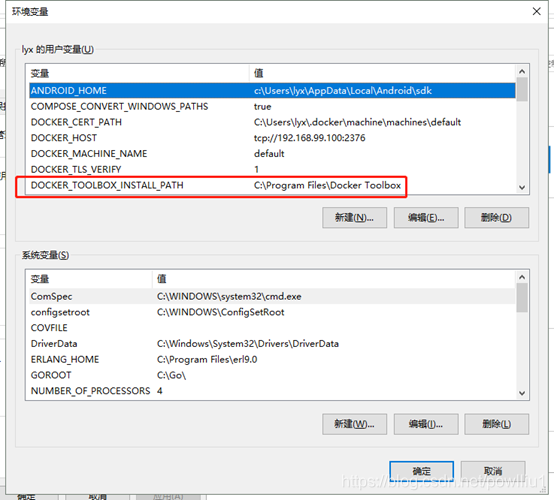Select the DOCKER_HOST variable row
554x500 pixels.
[x=272, y=138]
